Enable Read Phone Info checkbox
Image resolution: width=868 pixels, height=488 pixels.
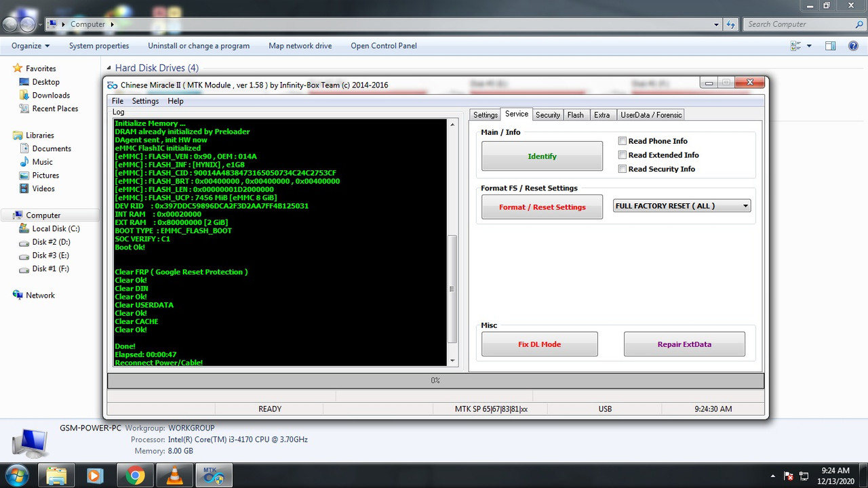tap(622, 141)
